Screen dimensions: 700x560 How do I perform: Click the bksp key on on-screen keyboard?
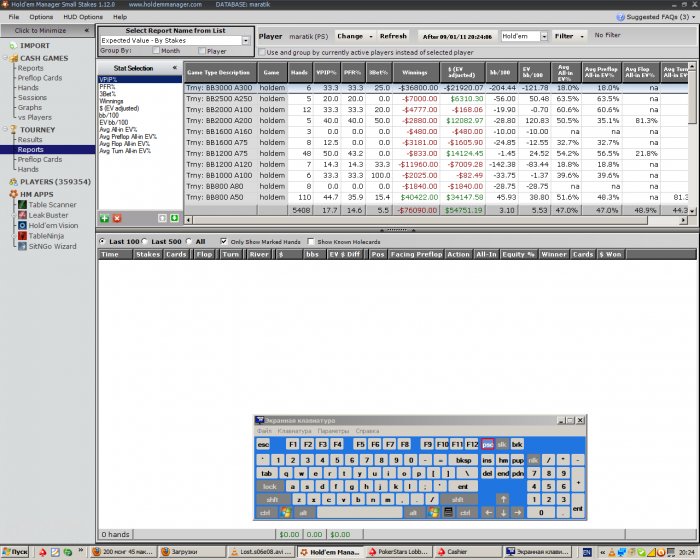point(463,460)
